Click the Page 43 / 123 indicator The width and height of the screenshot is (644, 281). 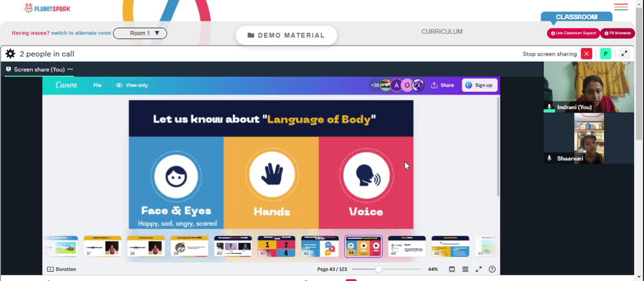(x=330, y=269)
